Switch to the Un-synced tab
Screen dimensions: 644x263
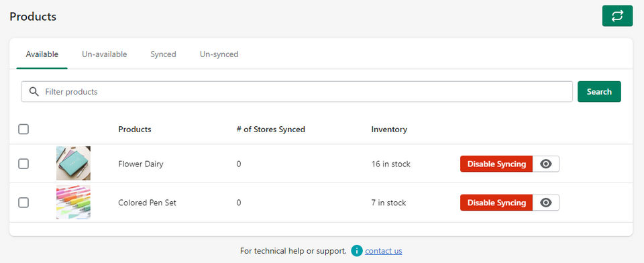tap(219, 54)
